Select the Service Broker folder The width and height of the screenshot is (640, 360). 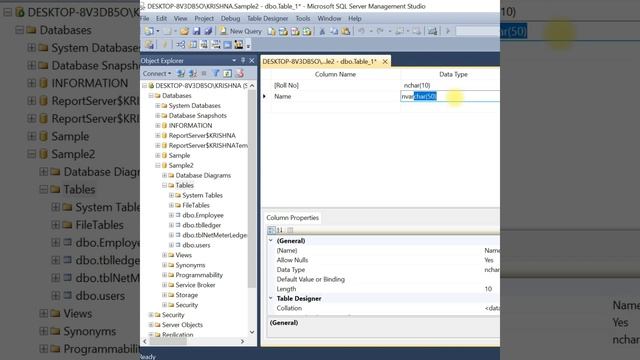(195, 285)
